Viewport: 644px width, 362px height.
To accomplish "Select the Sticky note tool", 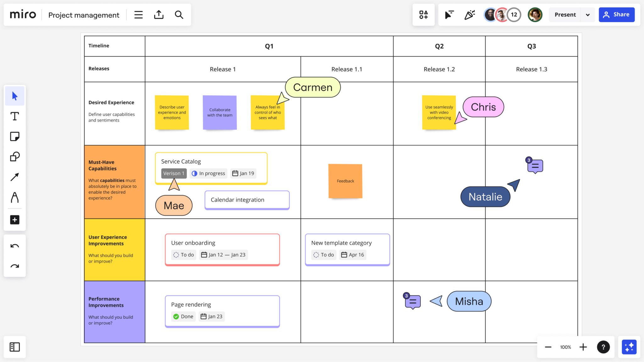I will coord(14,136).
